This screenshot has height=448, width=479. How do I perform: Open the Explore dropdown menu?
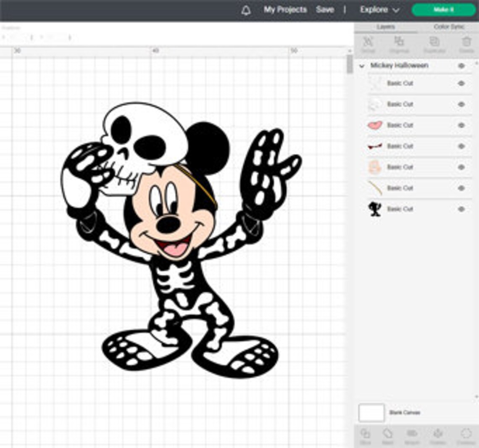[x=377, y=9]
